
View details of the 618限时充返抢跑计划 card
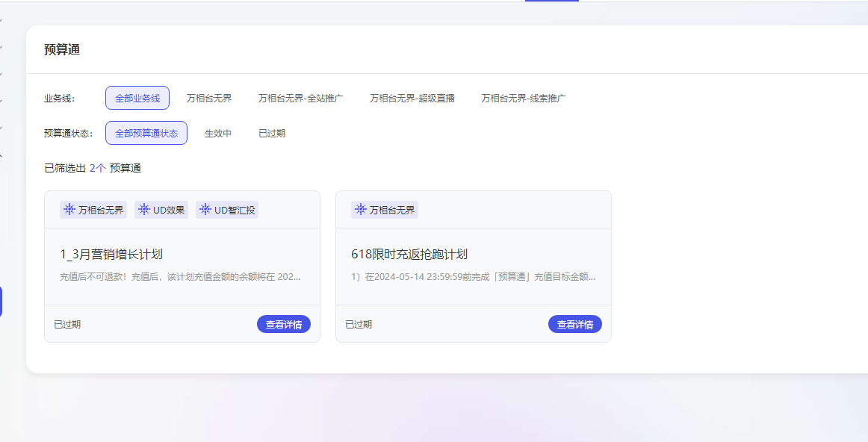click(575, 324)
